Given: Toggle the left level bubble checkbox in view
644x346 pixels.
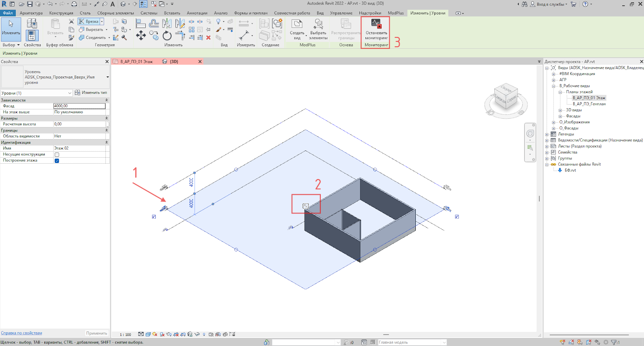Looking at the screenshot, I should point(154,216).
